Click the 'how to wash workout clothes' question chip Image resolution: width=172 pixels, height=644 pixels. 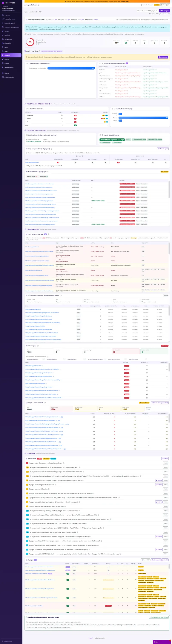point(36,625)
